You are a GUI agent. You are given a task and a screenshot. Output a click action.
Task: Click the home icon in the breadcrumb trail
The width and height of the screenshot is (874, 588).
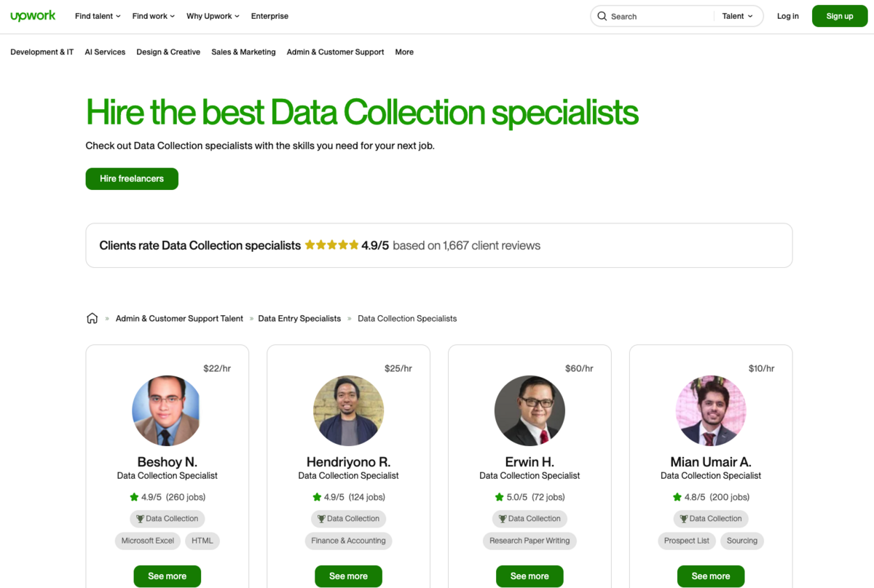[x=92, y=317]
